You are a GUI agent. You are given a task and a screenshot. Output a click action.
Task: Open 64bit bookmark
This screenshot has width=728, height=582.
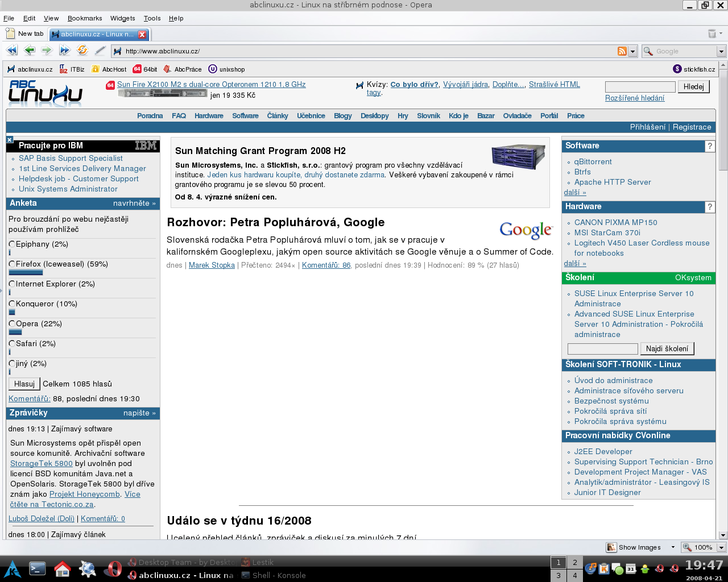pyautogui.click(x=145, y=69)
